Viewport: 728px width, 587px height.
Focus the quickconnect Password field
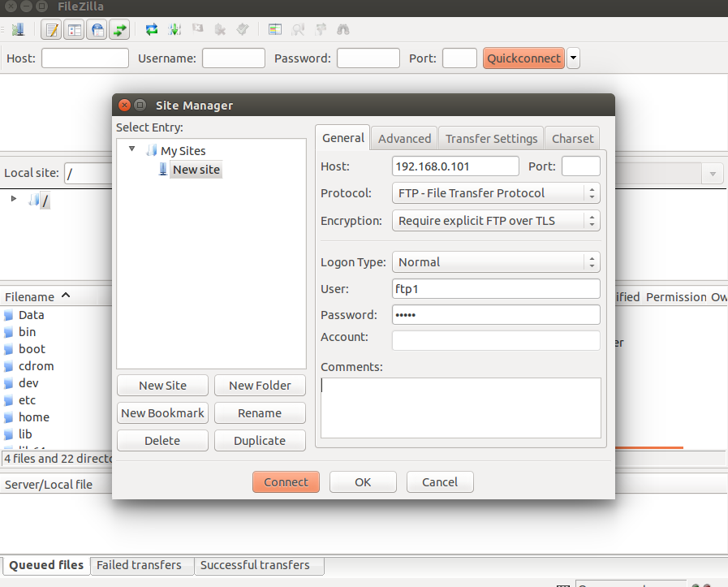[368, 58]
